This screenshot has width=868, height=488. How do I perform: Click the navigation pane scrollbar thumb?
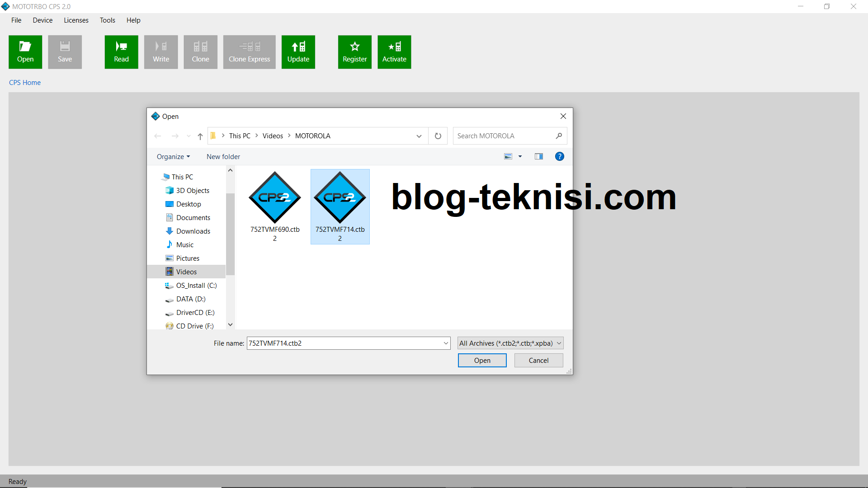tap(230, 234)
